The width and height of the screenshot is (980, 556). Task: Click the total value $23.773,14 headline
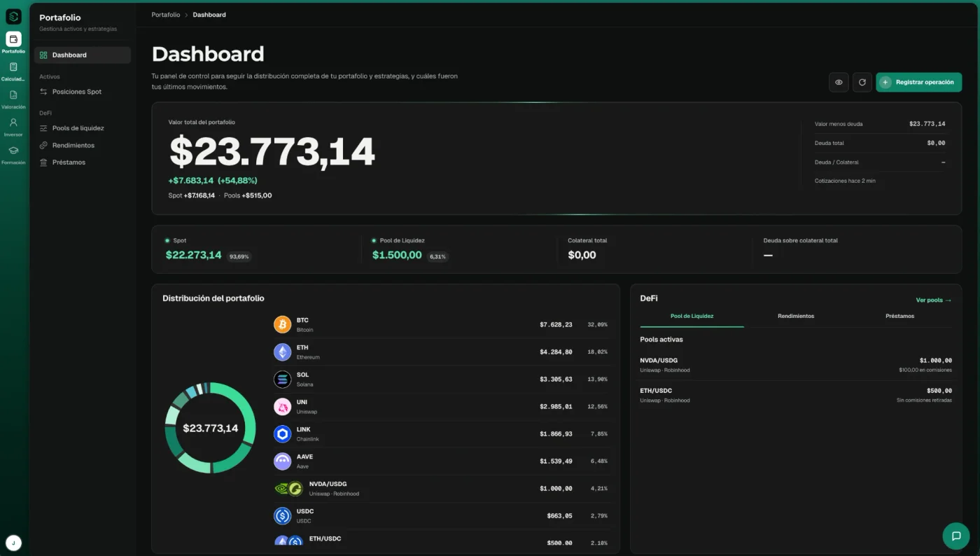tap(272, 151)
